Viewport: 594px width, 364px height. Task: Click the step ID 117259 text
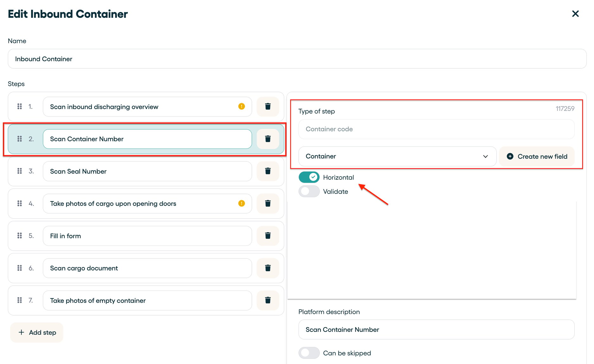565,109
